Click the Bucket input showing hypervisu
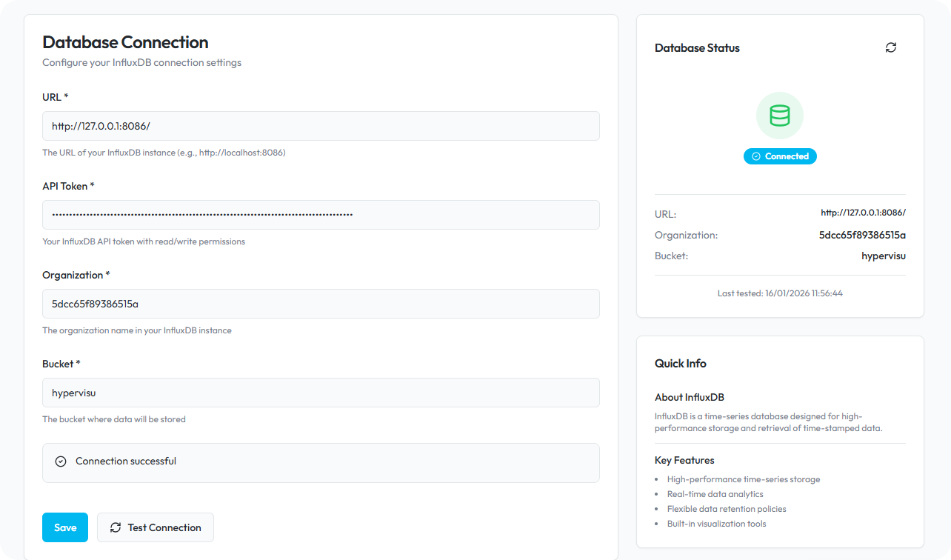Screen dimensions: 951x560 pos(321,393)
